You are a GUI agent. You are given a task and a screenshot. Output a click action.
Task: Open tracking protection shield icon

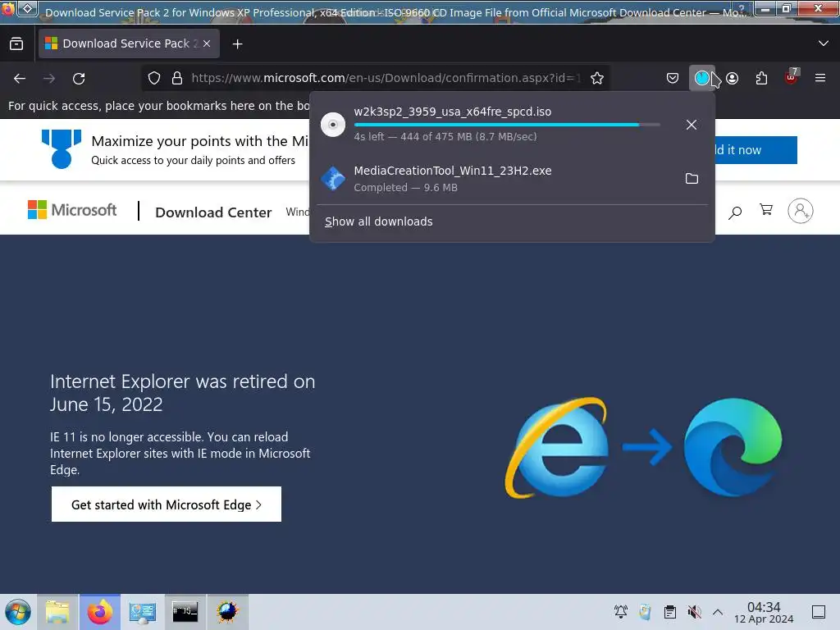point(154,78)
